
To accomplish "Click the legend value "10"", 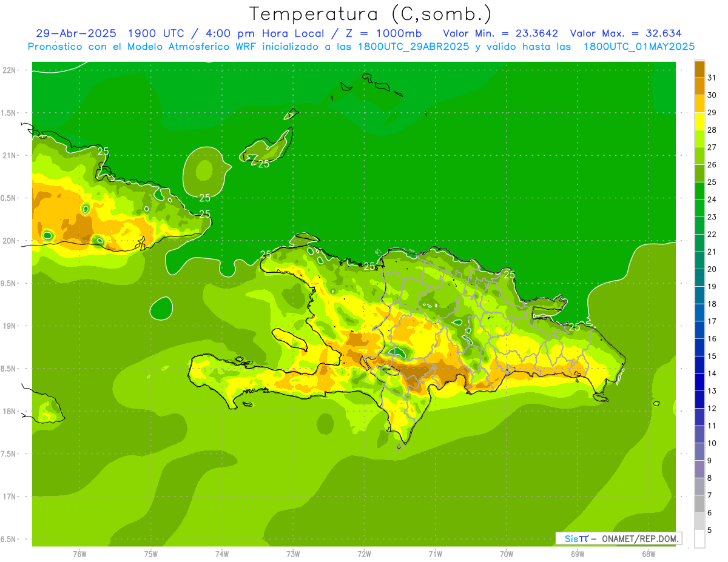I will [x=712, y=443].
